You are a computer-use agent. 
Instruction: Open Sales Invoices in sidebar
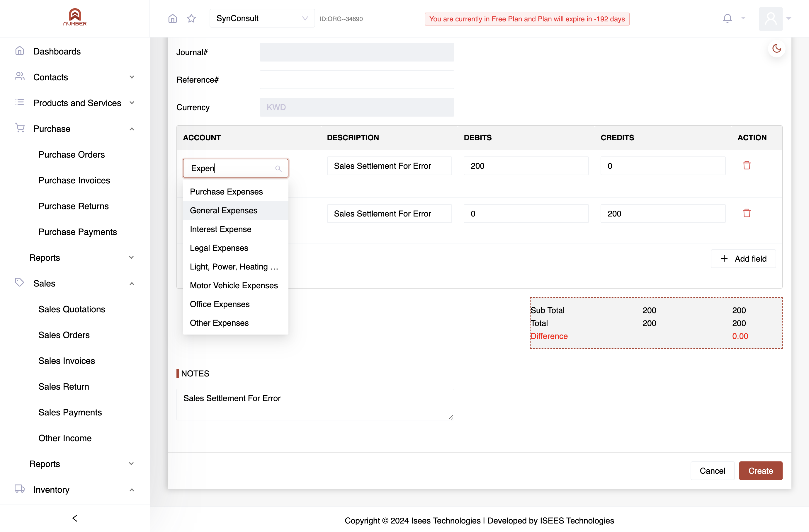[67, 361]
